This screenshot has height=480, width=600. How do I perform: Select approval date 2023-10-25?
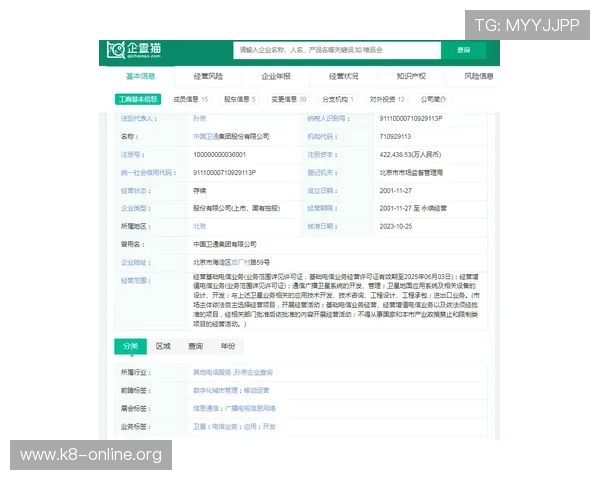coord(396,226)
